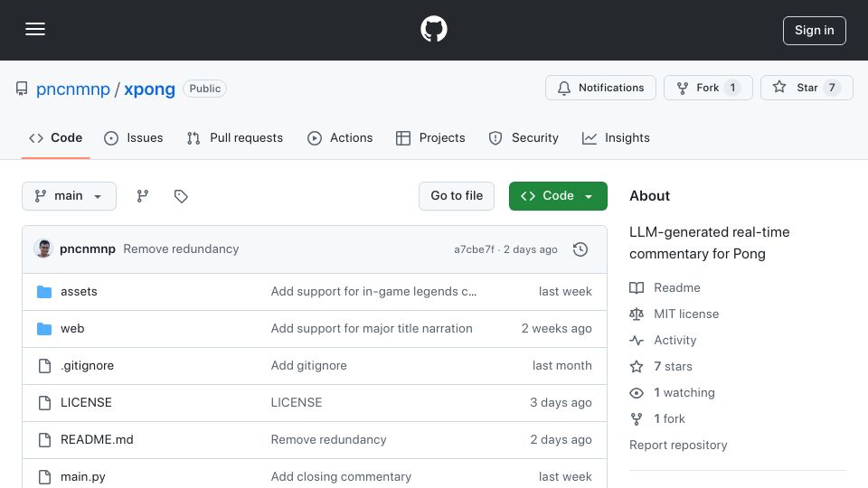Screen dimensions: 868x488
Task: Star the xpong repository
Action: pos(807,88)
